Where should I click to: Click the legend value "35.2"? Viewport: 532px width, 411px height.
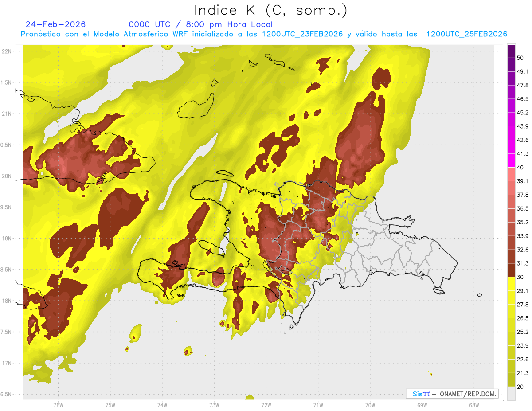click(x=523, y=223)
